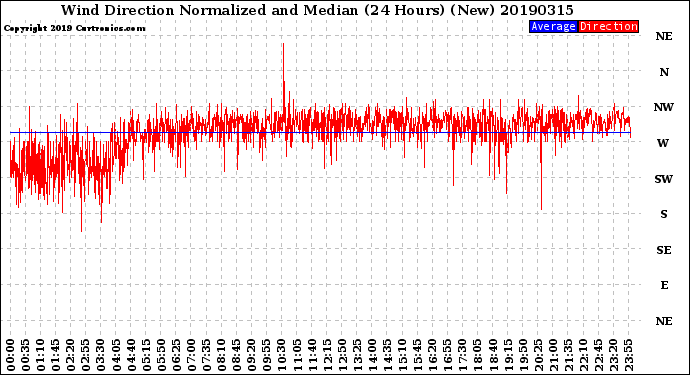Click the tall red spike peak near 10:30

pyautogui.click(x=283, y=44)
